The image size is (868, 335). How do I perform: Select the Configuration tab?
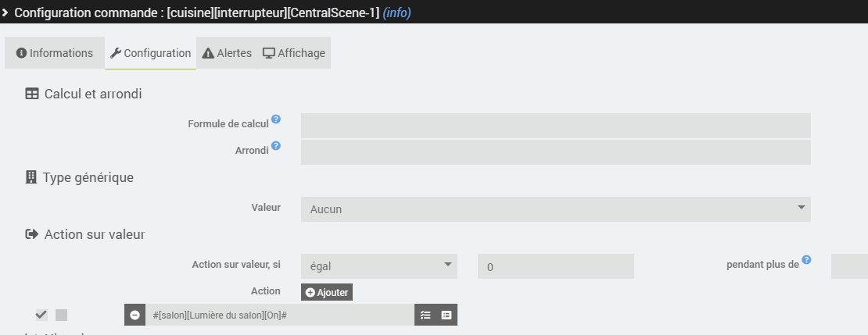(x=151, y=53)
